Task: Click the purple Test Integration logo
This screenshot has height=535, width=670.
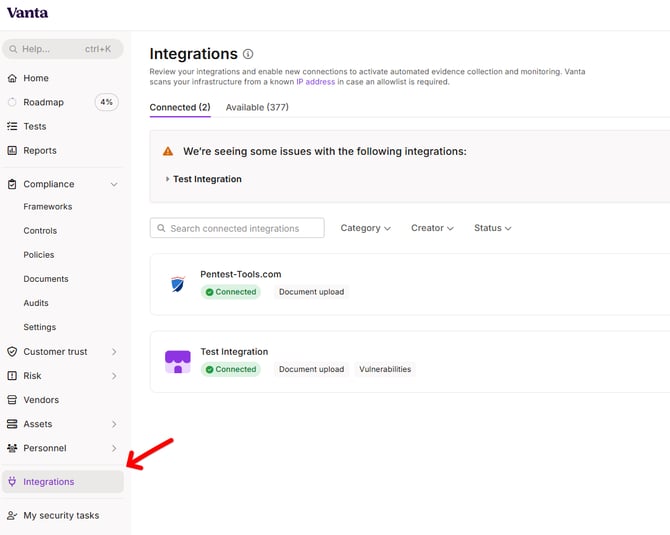Action: click(178, 362)
